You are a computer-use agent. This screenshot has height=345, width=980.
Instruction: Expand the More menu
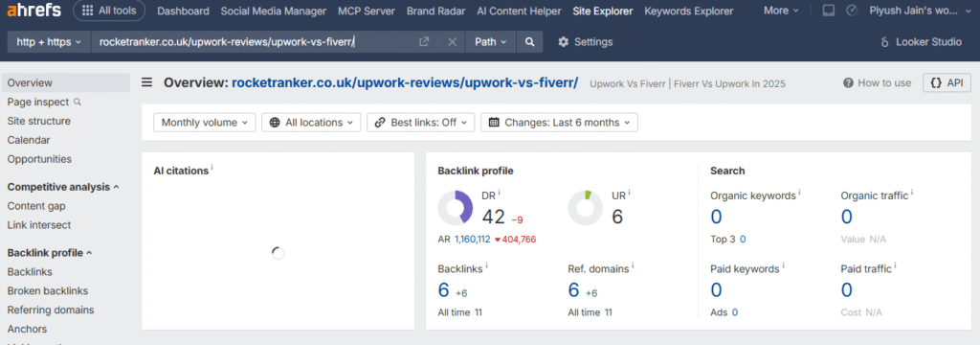[781, 11]
